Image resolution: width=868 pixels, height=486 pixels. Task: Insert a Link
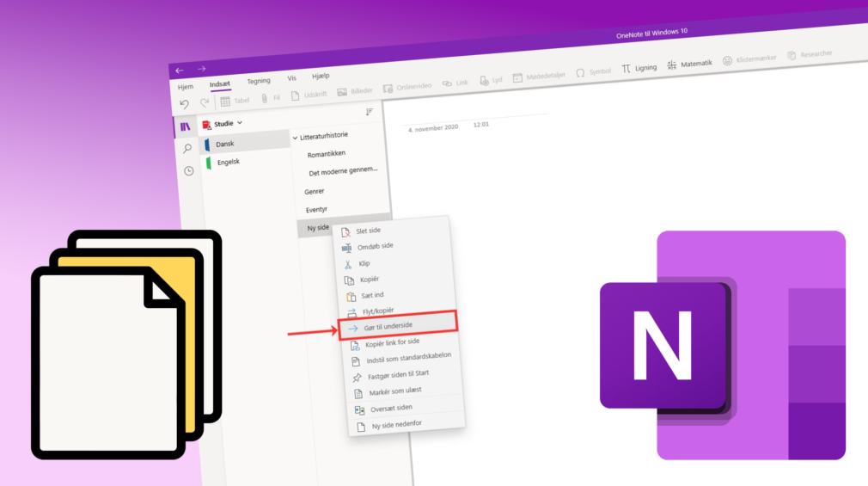point(455,83)
